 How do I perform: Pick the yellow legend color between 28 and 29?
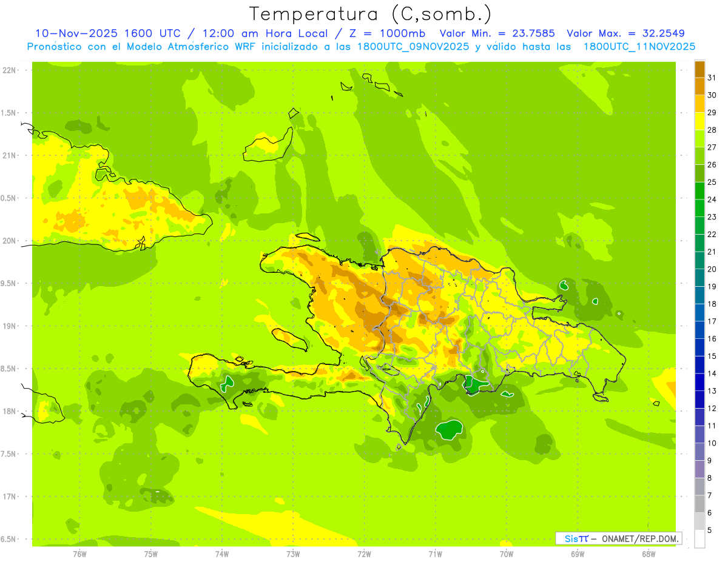tap(699, 121)
